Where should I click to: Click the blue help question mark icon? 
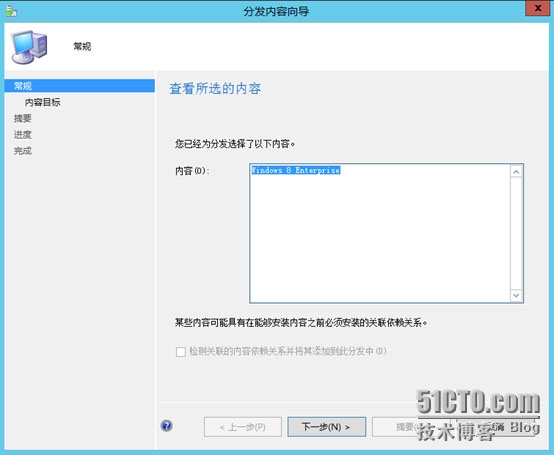(x=166, y=426)
